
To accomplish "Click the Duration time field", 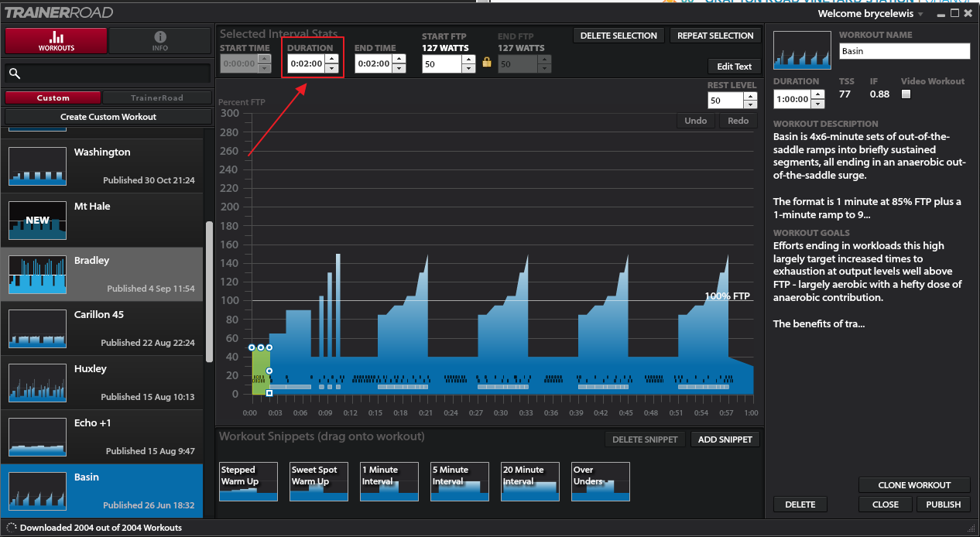I will pos(307,63).
